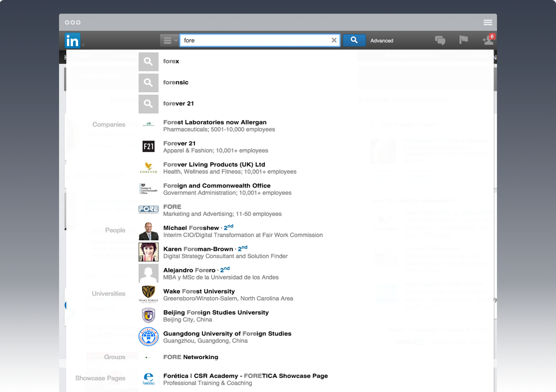Click 'MBA y MSc de la Universidad' headline
This screenshot has height=392, width=556.
click(221, 277)
